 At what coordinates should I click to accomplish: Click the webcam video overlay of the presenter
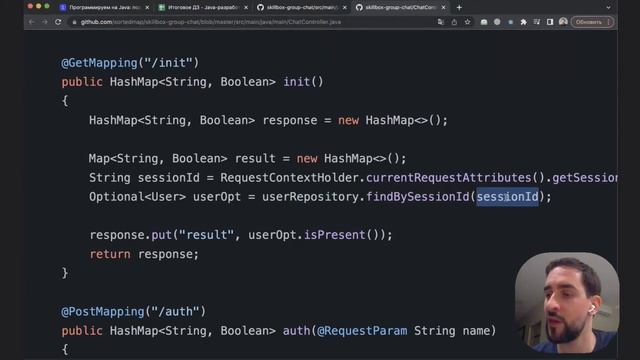(x=567, y=303)
